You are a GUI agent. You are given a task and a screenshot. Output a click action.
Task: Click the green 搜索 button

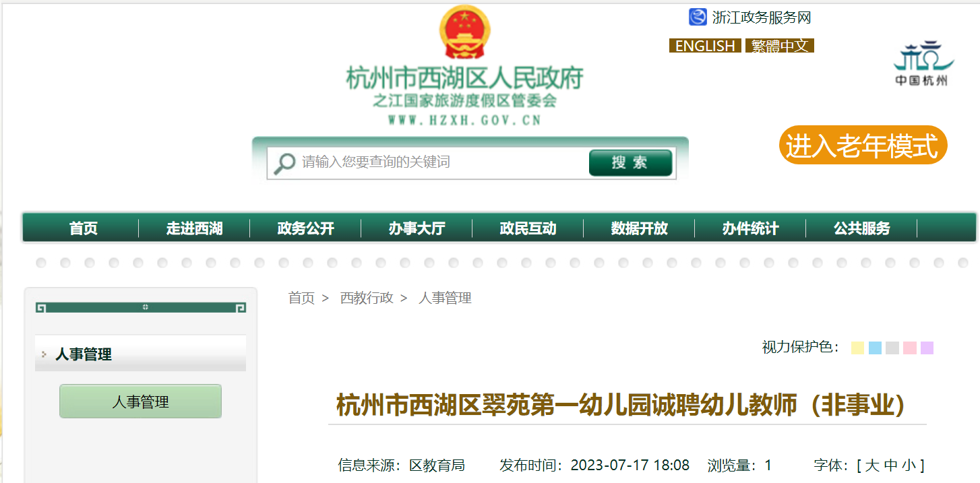630,163
